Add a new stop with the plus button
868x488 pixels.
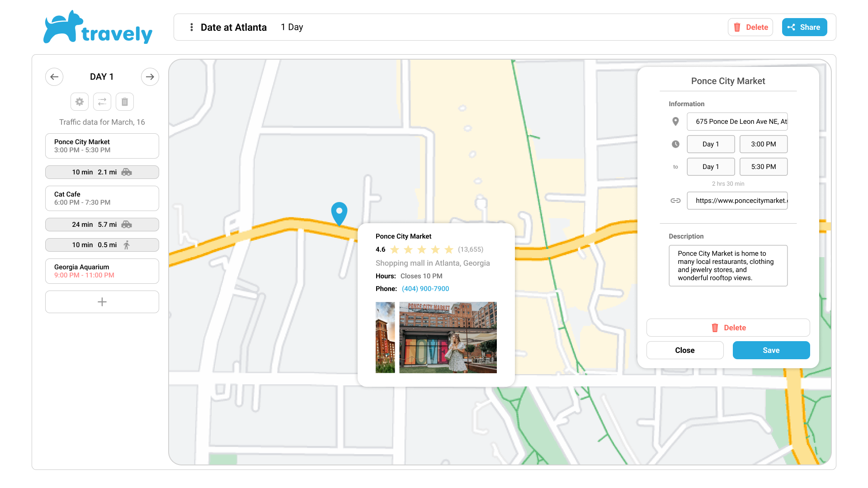point(102,301)
